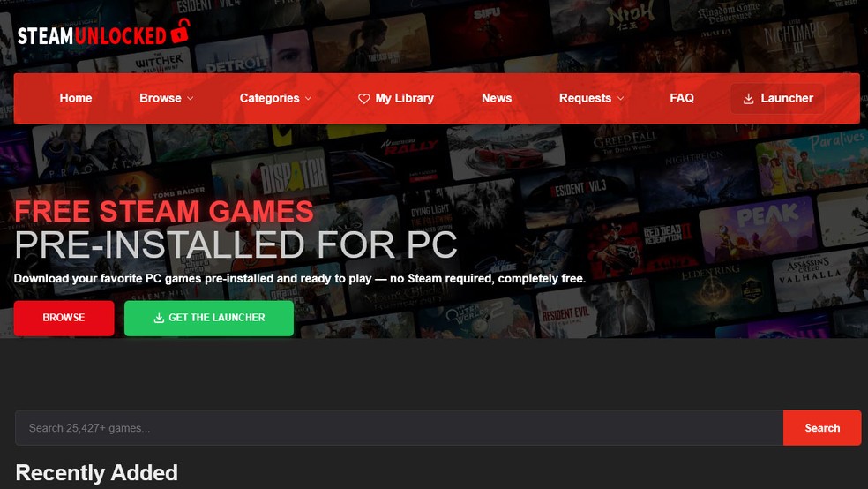Expand the Requests chevron arrow

620,99
